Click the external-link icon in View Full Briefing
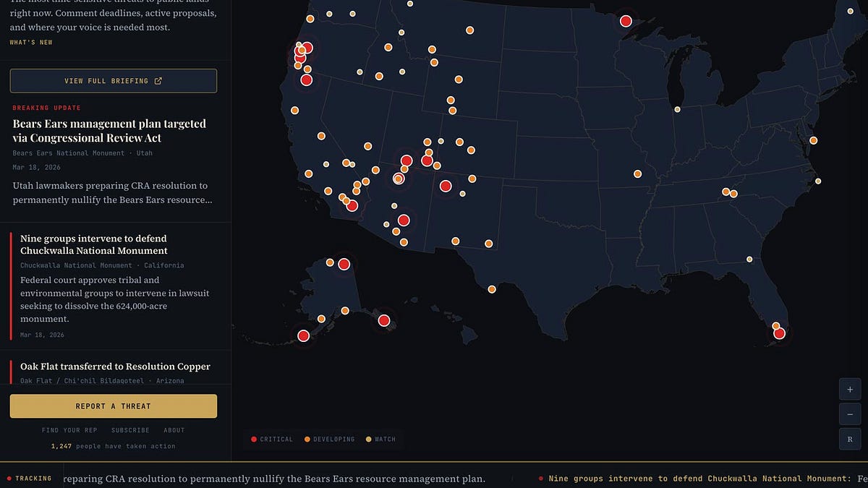This screenshot has width=868, height=488. pos(158,81)
